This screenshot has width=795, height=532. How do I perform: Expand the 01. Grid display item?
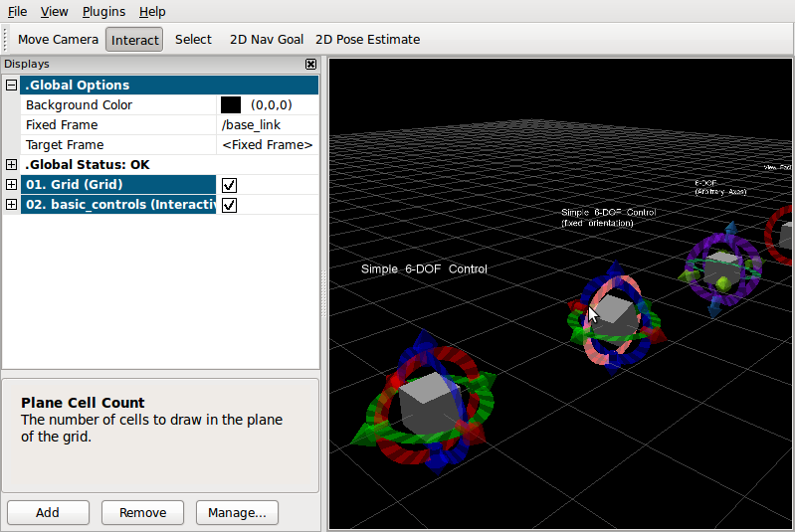point(12,185)
